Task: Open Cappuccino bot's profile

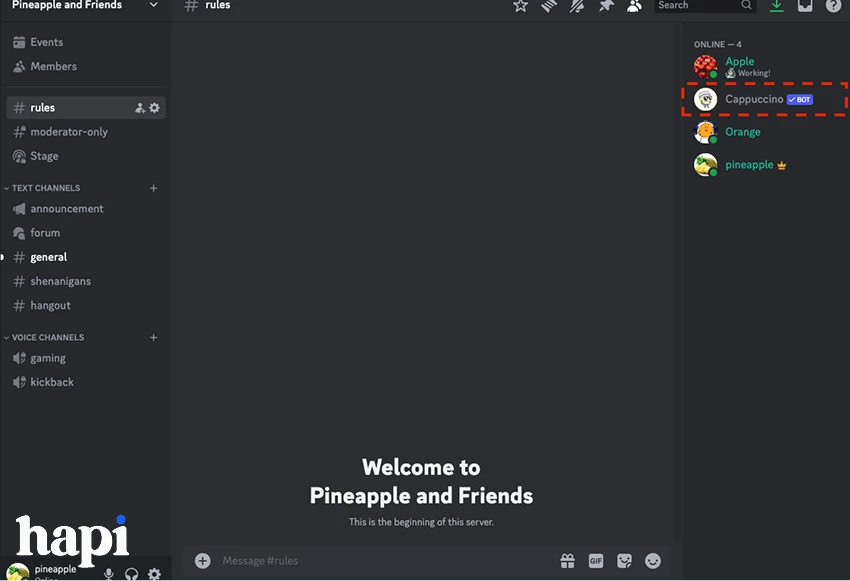Action: tap(764, 99)
